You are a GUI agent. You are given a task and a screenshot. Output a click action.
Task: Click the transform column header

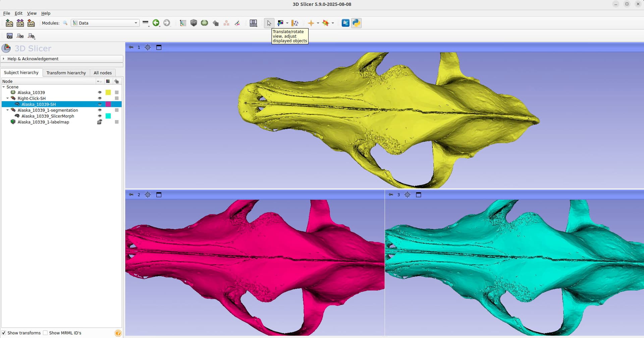tap(117, 81)
